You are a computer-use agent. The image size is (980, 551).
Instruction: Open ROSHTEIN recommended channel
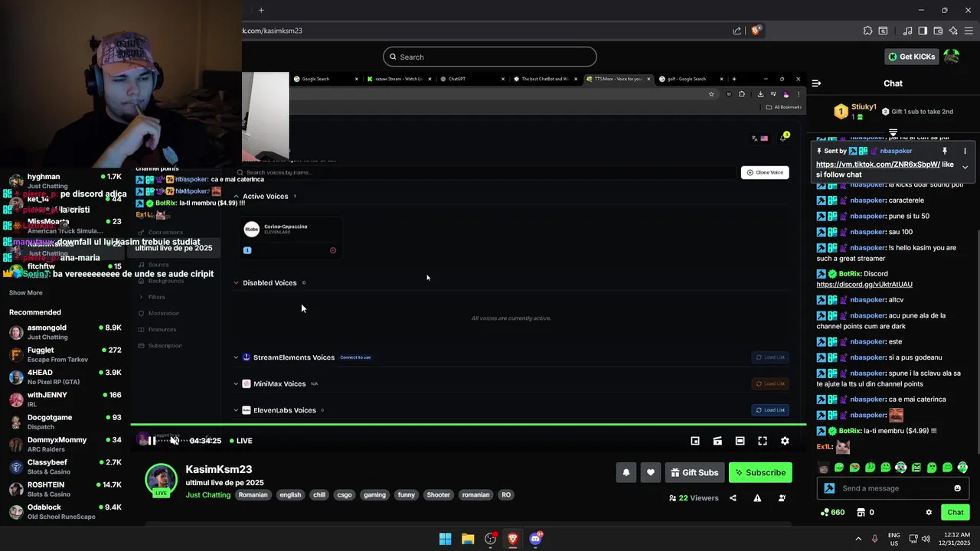tap(65, 489)
